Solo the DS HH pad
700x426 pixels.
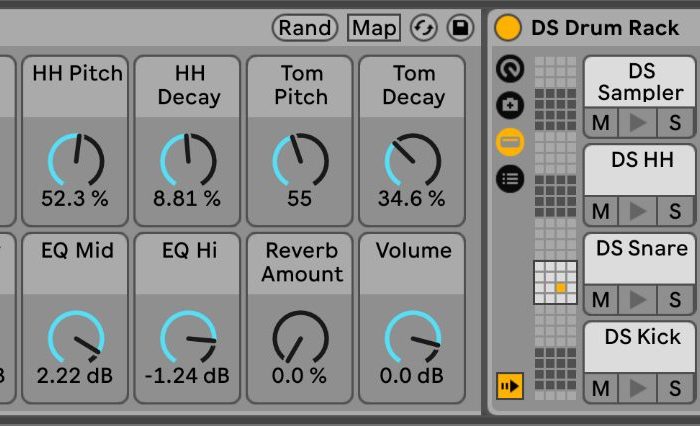[x=675, y=211]
